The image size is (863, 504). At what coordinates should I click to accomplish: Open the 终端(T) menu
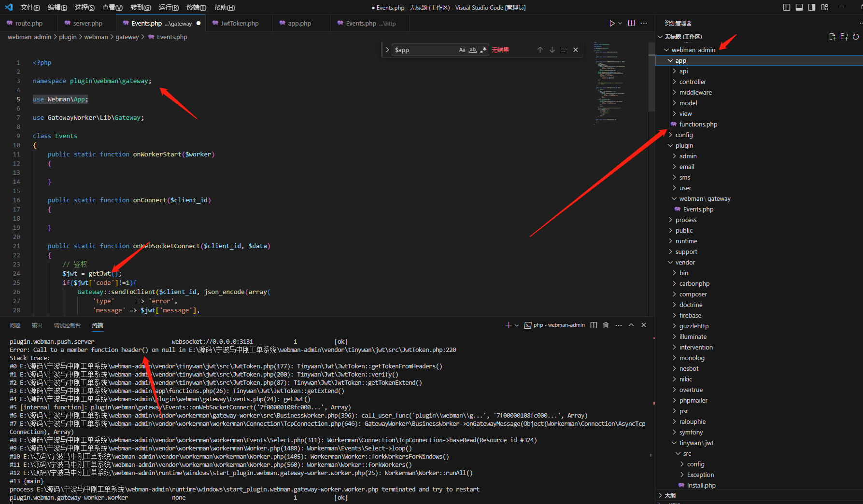[196, 7]
